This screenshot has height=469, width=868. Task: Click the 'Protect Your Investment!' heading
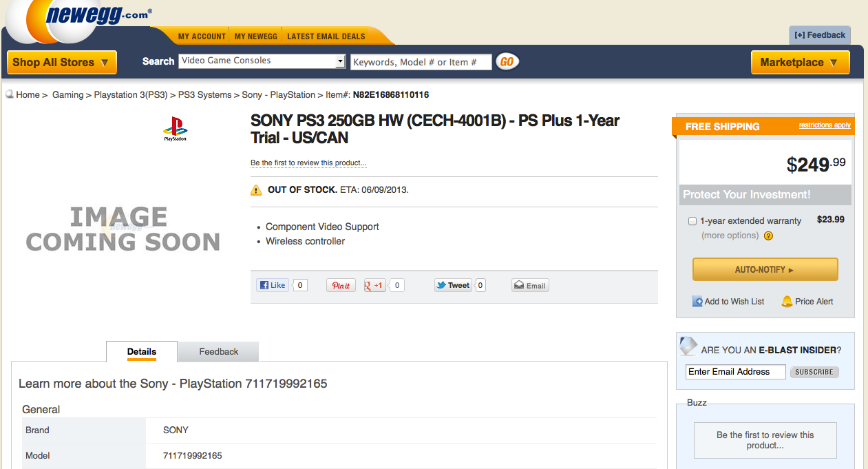point(747,195)
